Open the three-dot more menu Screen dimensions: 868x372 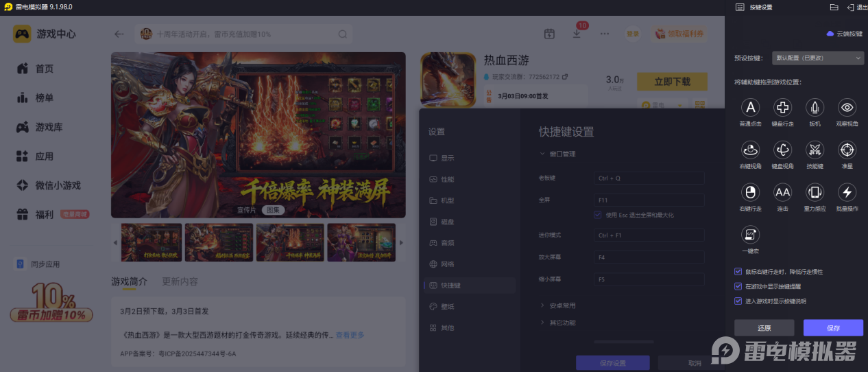point(604,34)
